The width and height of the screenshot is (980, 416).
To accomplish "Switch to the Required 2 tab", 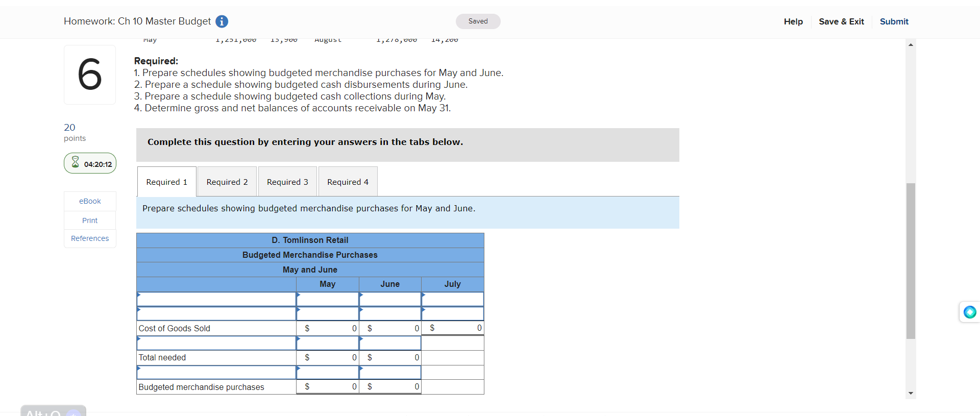I will coord(227,182).
